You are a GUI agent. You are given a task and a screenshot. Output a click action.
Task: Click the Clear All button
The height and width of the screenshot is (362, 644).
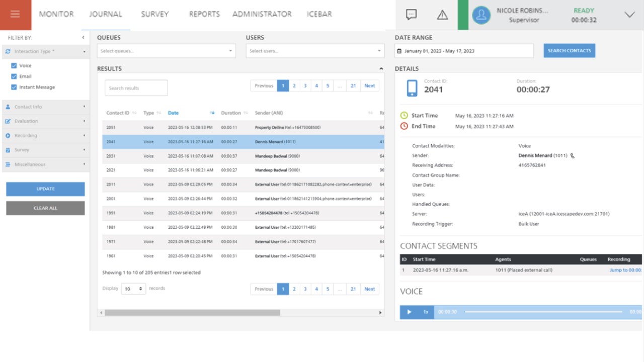[45, 208]
